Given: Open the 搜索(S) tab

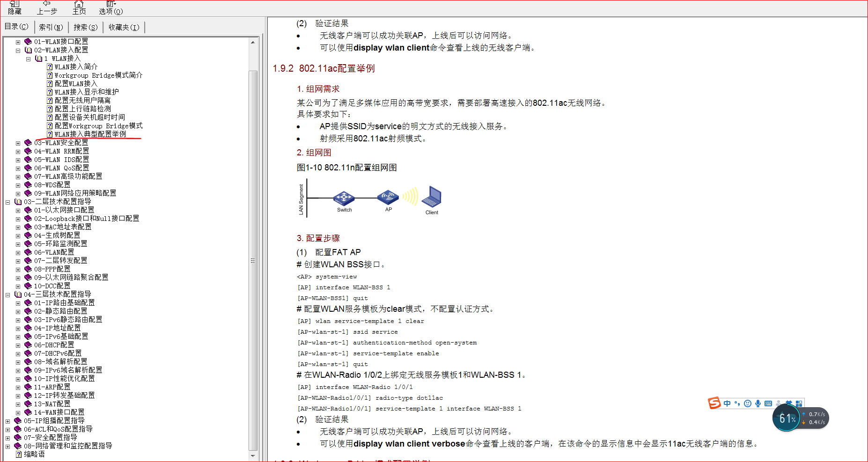Looking at the screenshot, I should coord(85,27).
